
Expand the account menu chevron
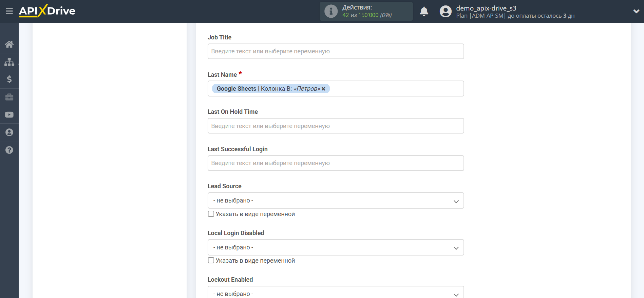click(x=636, y=11)
